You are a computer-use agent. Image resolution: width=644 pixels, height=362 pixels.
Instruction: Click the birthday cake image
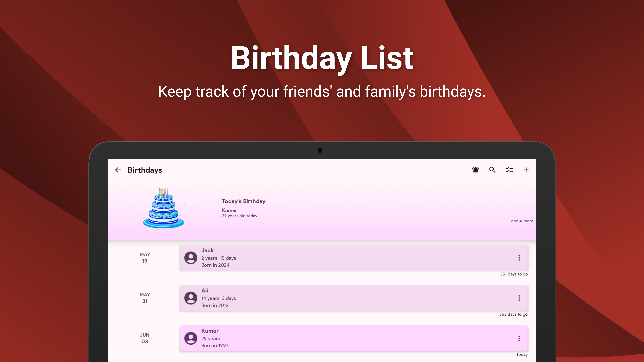164,210
